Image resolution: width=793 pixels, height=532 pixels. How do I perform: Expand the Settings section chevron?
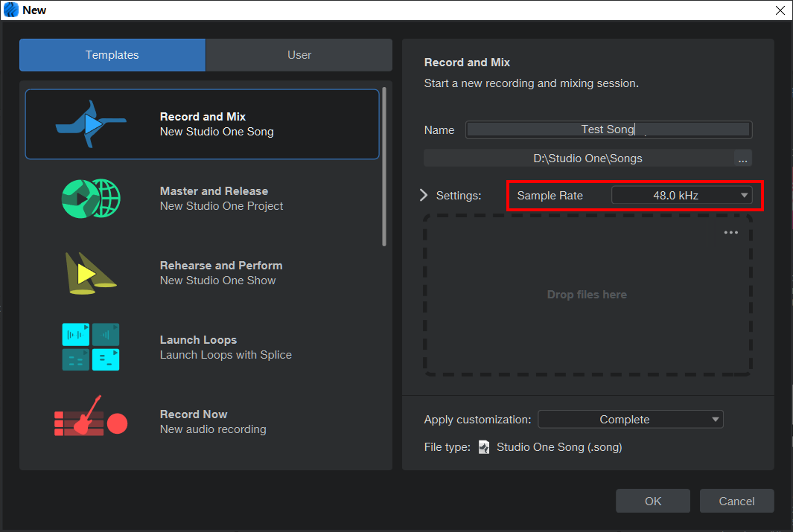[424, 196]
